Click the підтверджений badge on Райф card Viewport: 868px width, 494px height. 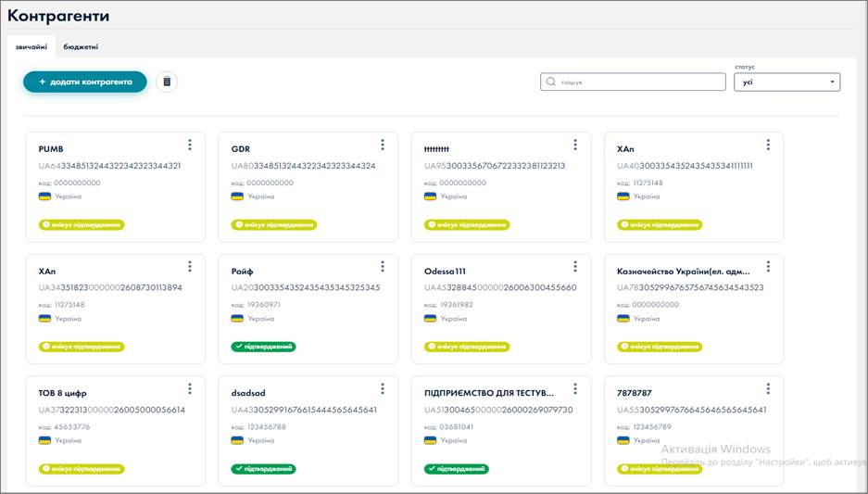[x=263, y=347]
